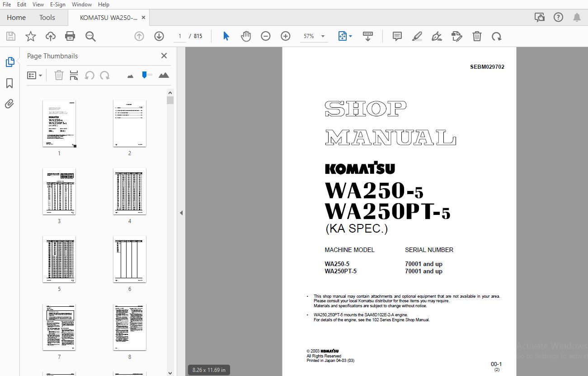Click the Save file icon
The height and width of the screenshot is (376, 588).
10,37
